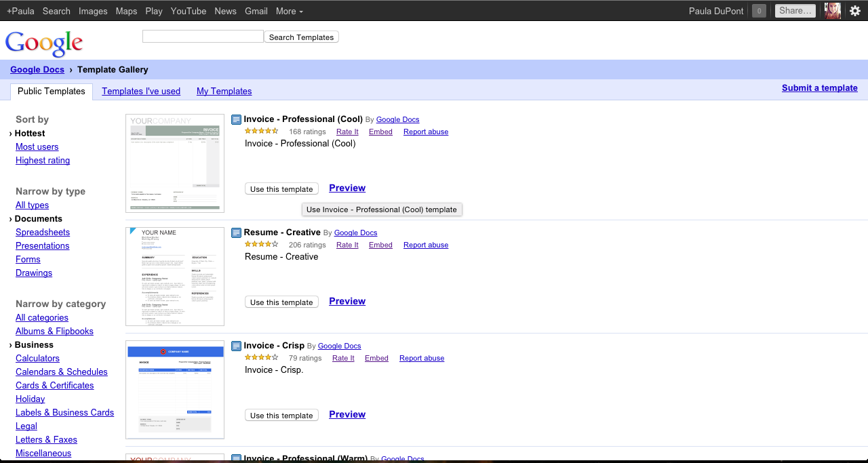Use this template for Invoice - Crisp
Screen dimensions: 868x463
[281, 416]
